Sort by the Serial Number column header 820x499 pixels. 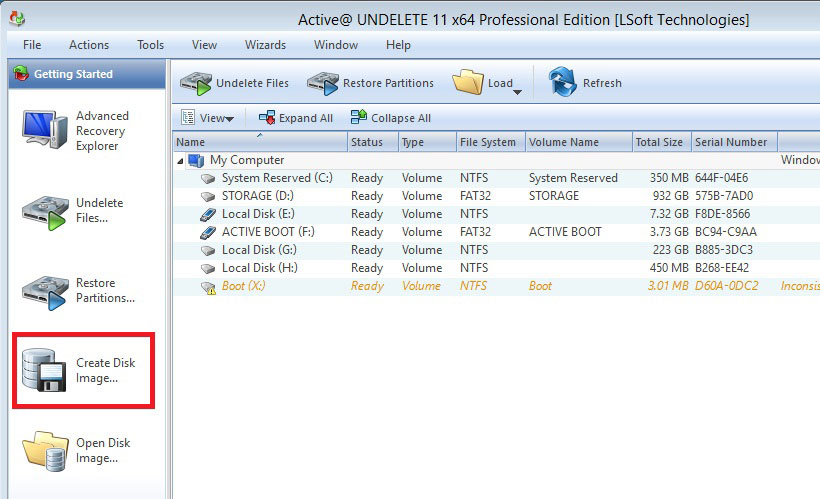coord(735,142)
